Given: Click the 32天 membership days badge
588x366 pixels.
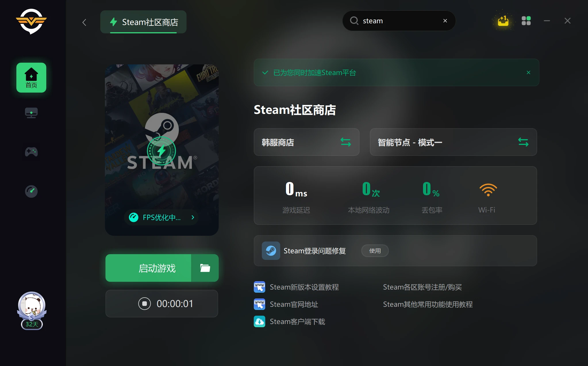Looking at the screenshot, I should tap(32, 324).
